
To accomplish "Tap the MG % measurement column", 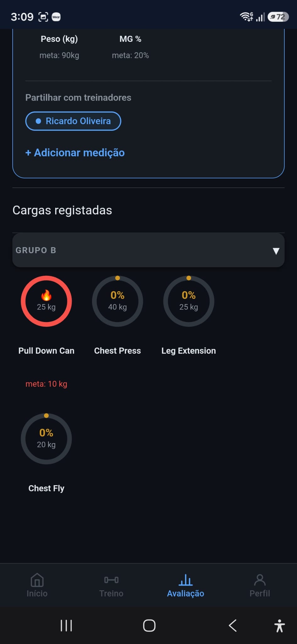I will tap(130, 47).
